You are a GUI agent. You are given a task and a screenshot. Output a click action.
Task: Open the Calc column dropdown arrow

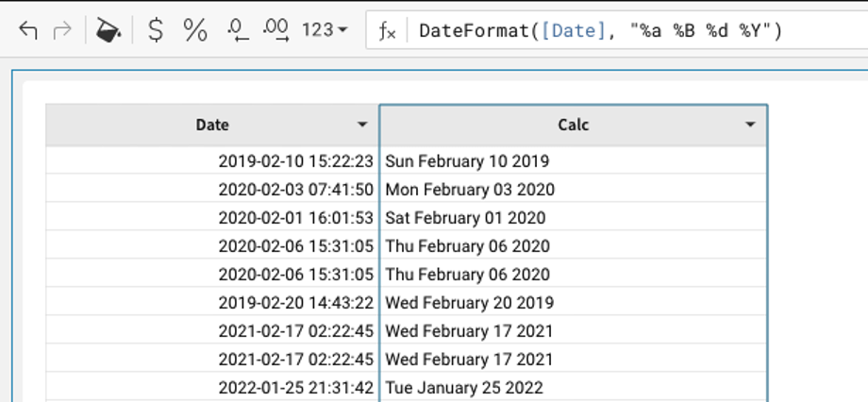click(750, 125)
